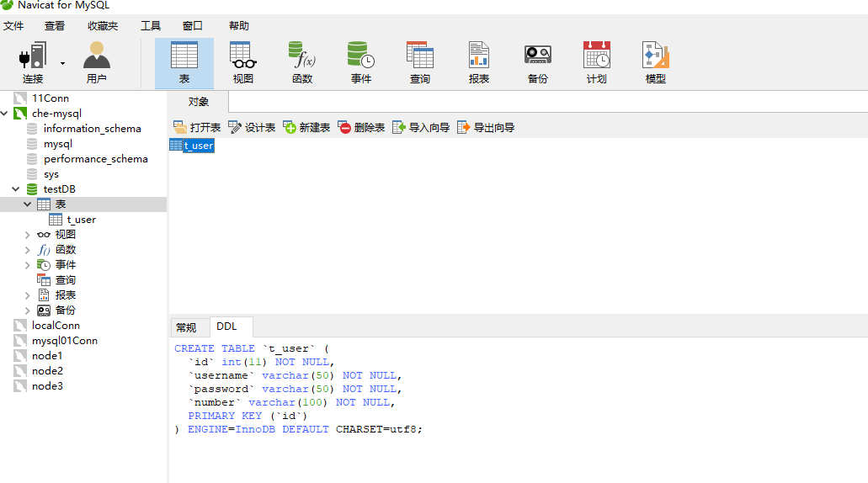Switch to the 常规 tab
This screenshot has height=483, width=868.
tap(186, 327)
